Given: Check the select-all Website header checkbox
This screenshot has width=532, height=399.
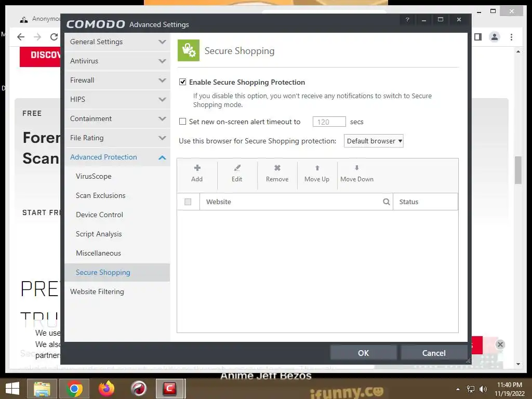Looking at the screenshot, I should pos(188,202).
